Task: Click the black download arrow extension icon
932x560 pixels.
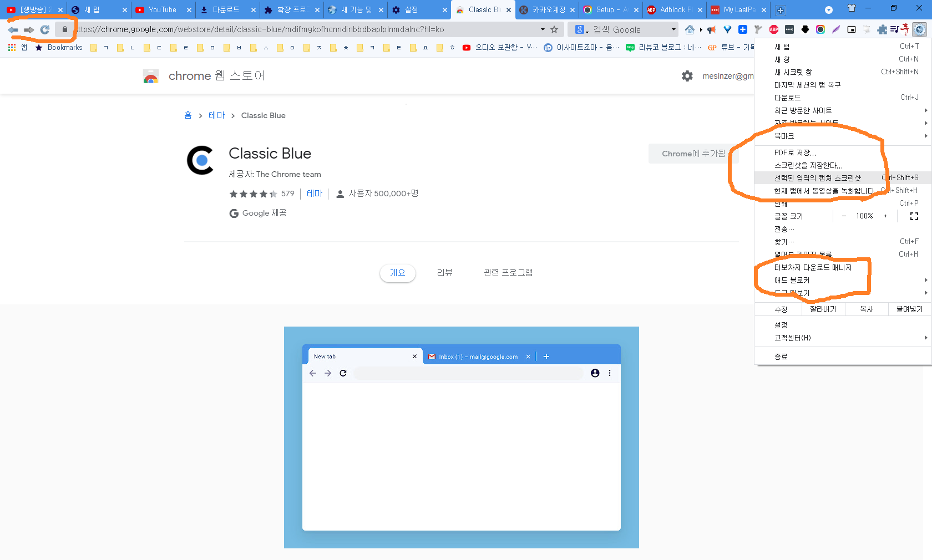Action: [x=805, y=29]
